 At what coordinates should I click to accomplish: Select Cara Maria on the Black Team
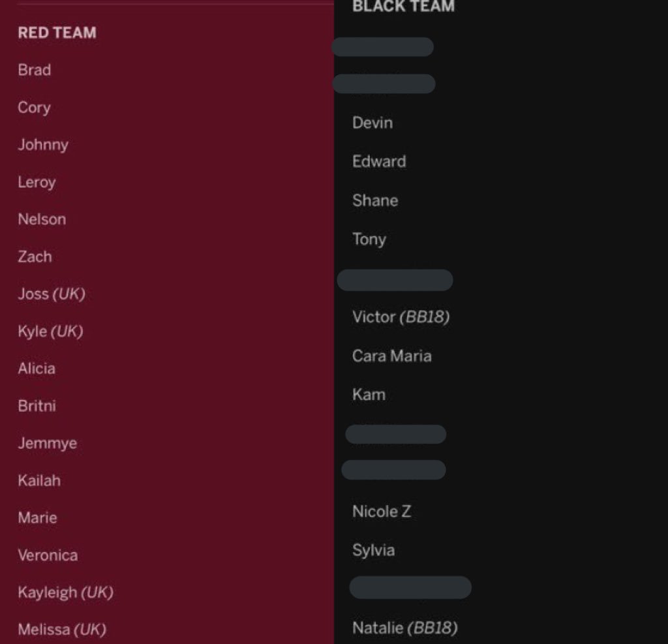pos(392,356)
